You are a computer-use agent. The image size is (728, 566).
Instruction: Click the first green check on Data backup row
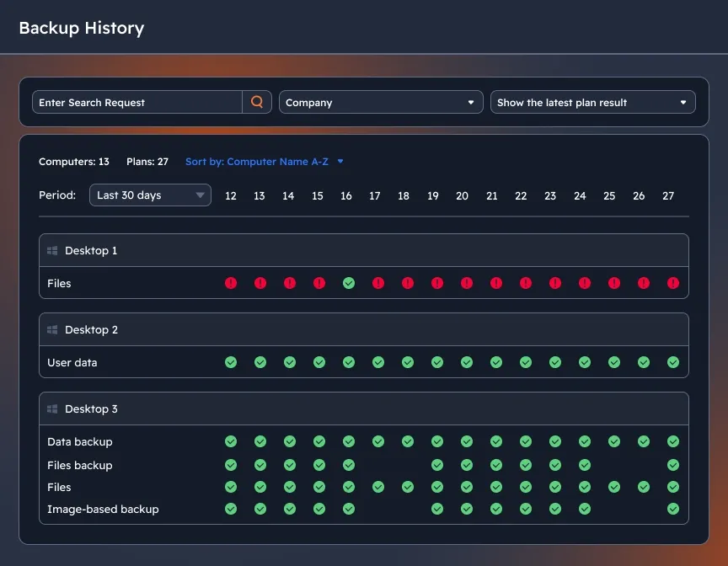coord(231,441)
